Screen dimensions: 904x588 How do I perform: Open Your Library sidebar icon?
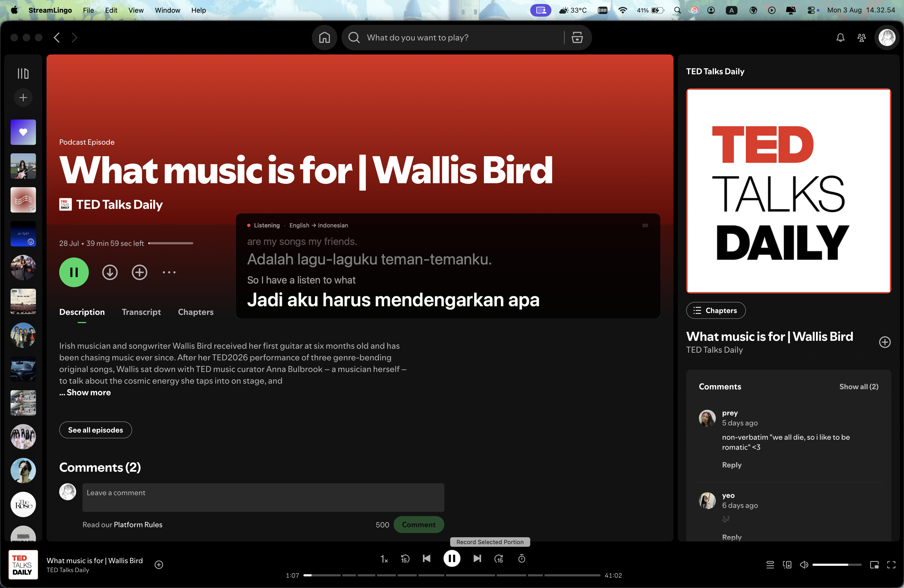tap(23, 73)
